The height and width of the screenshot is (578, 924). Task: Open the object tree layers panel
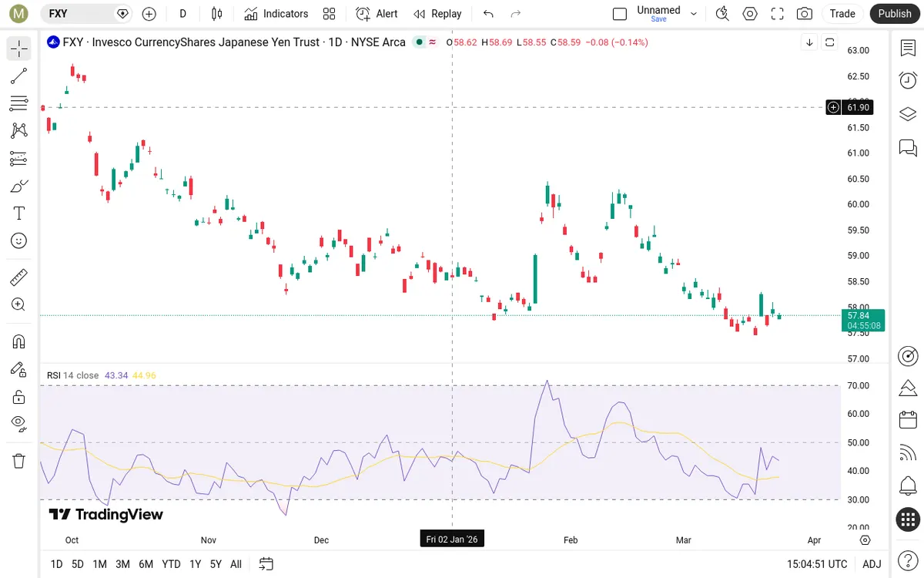pos(908,114)
